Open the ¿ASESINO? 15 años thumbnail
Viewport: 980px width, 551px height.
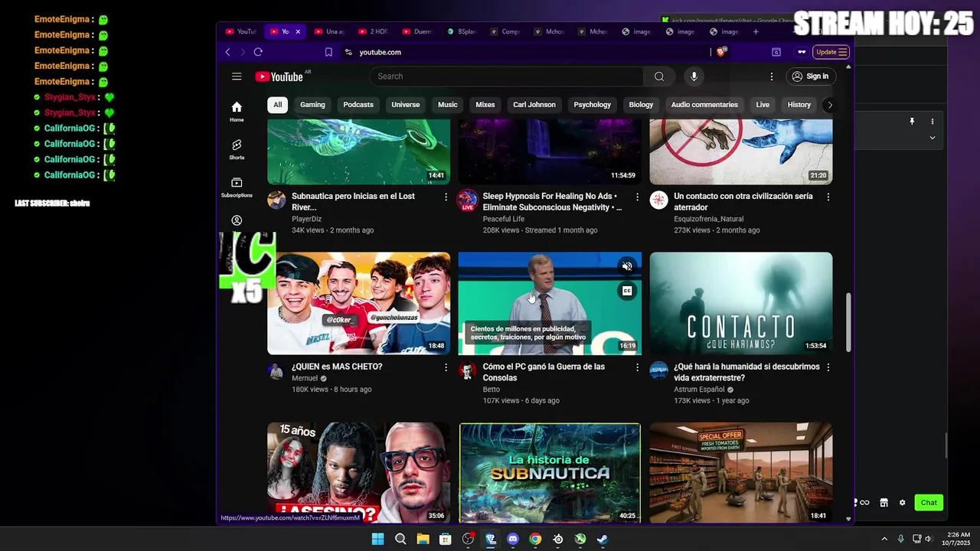[358, 472]
